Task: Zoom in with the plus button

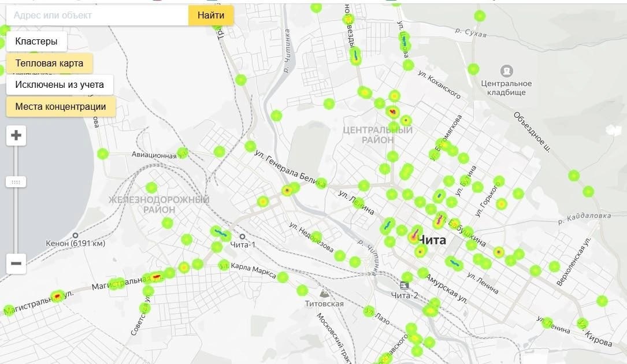Action: [x=16, y=136]
